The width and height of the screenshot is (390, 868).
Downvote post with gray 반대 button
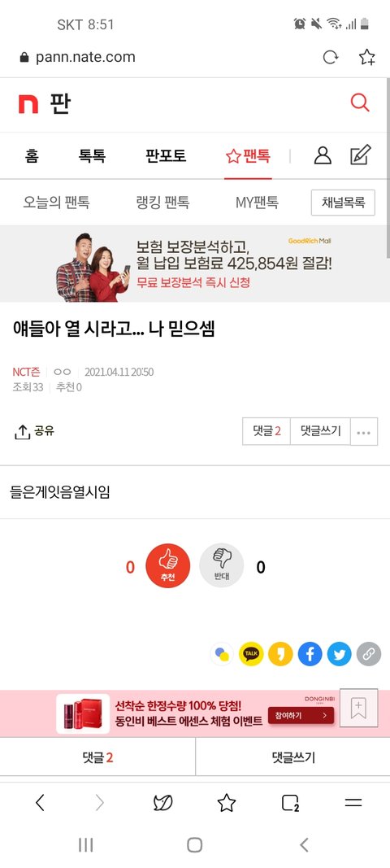[x=221, y=565]
